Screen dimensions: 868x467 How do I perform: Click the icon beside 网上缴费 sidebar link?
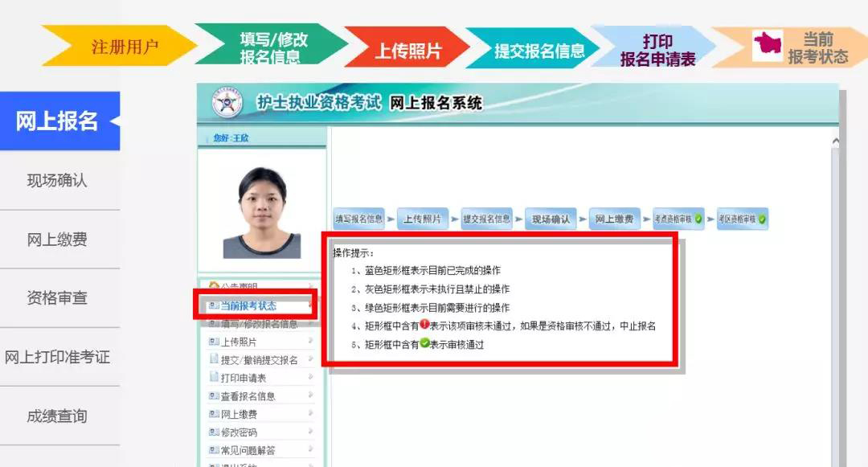(x=214, y=414)
